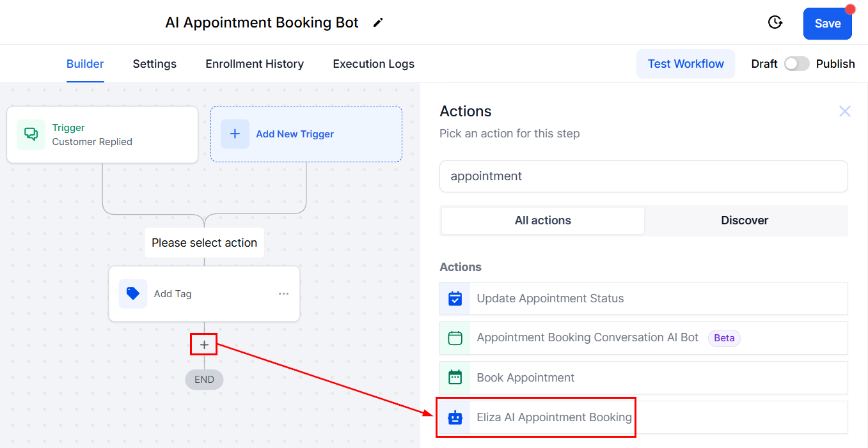
Task: Open the Add Tag step options menu
Action: (x=283, y=294)
